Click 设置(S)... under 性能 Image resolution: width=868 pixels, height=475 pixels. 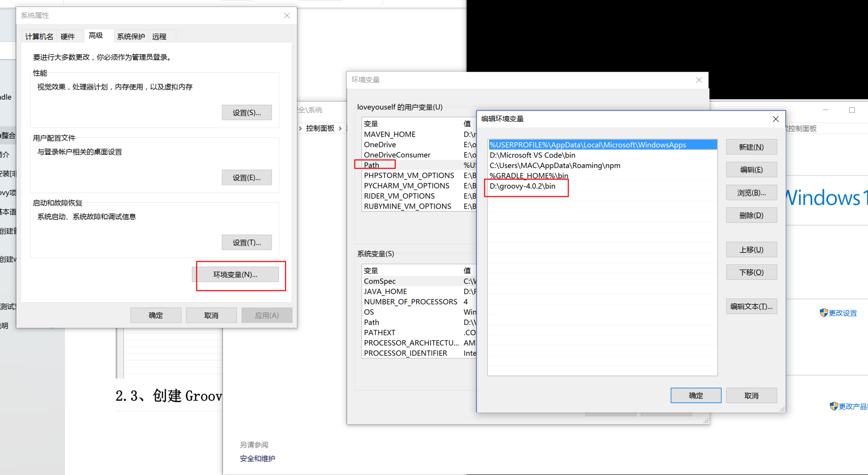247,112
